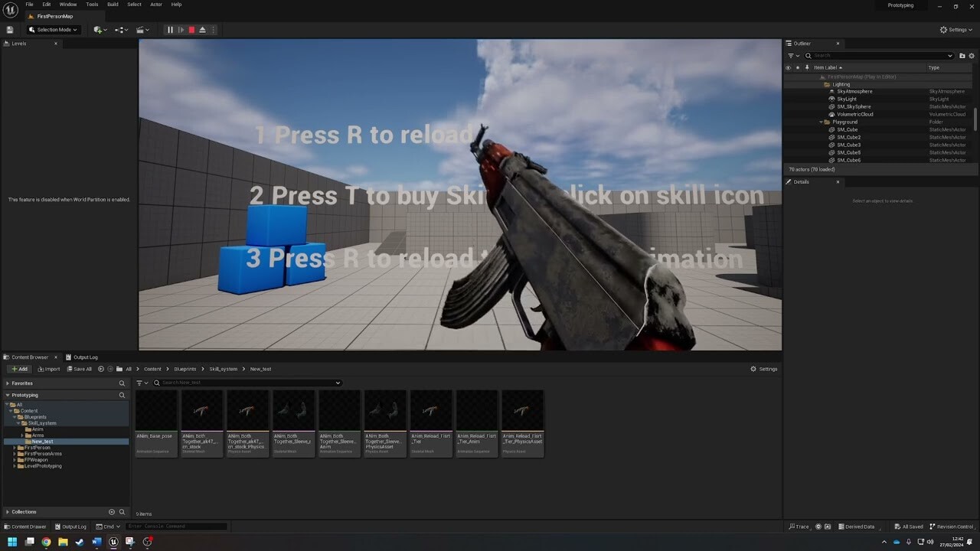Eject from the player pawn
The image size is (980, 551).
click(202, 29)
